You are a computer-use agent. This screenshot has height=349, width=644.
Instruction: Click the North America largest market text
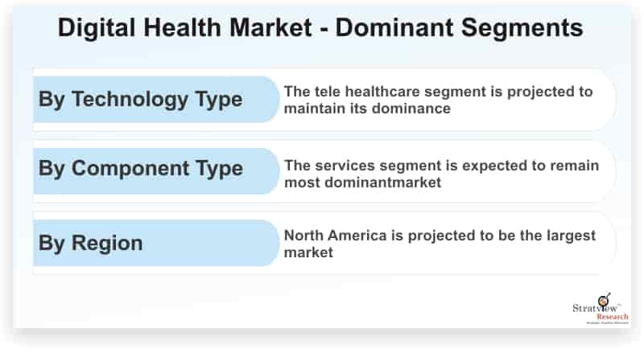(440, 244)
